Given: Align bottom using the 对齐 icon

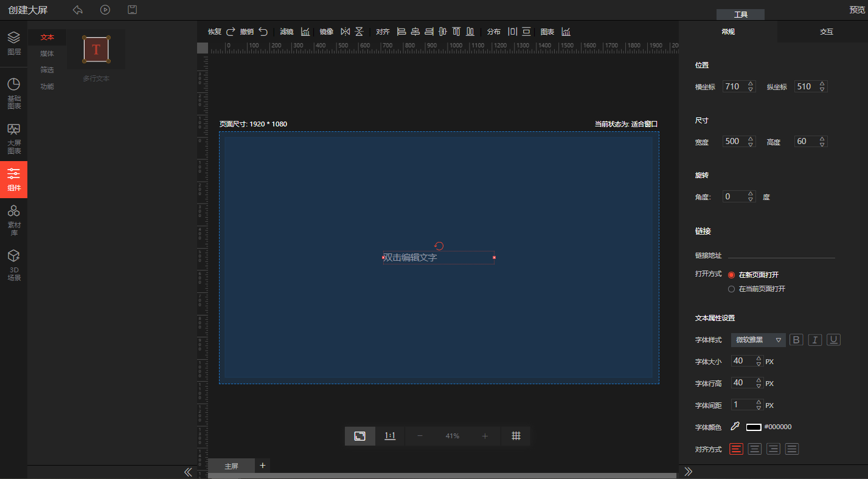Looking at the screenshot, I should (470, 32).
